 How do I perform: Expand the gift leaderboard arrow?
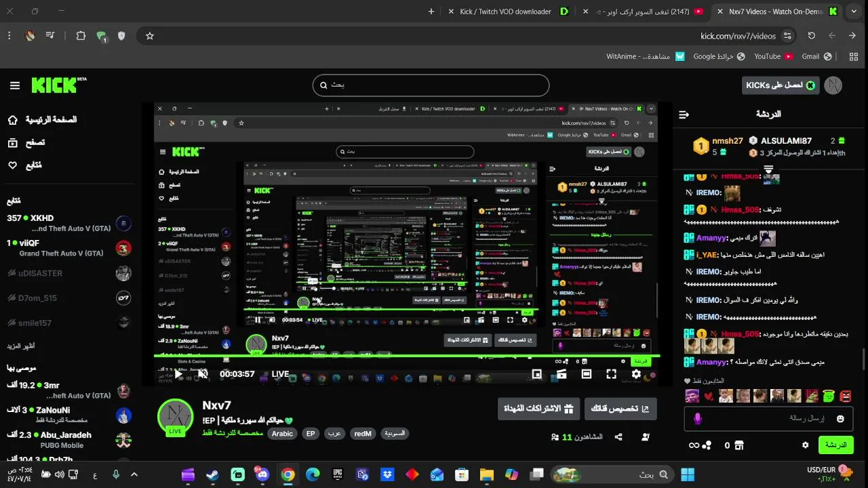coord(768,168)
